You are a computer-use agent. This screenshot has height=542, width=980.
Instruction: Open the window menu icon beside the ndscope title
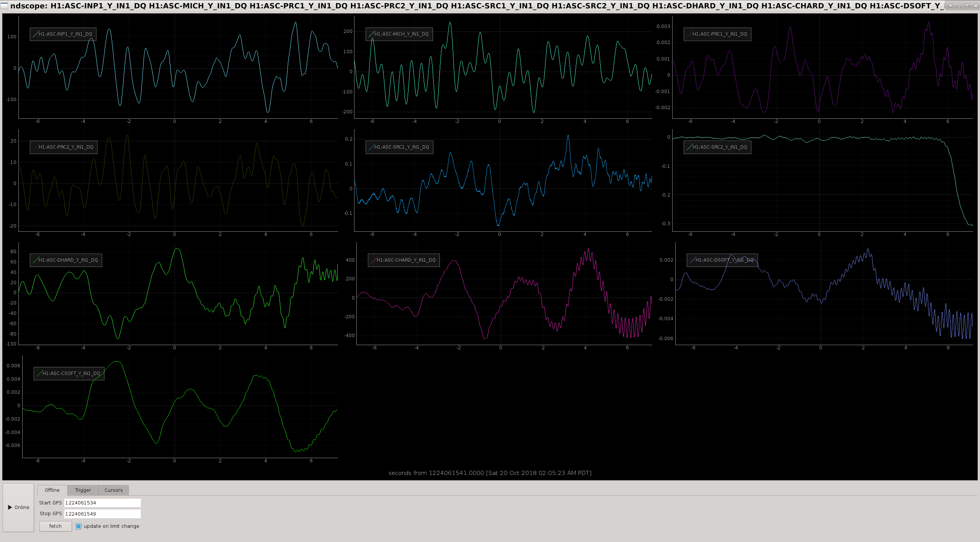point(4,6)
